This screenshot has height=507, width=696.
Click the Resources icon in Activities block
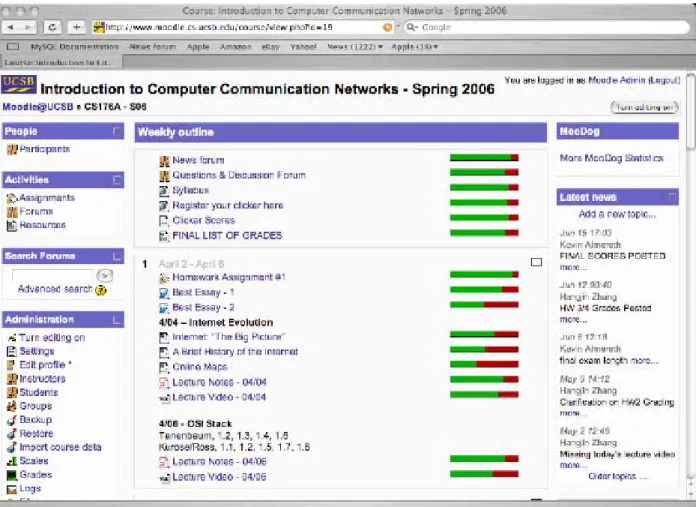(12, 226)
